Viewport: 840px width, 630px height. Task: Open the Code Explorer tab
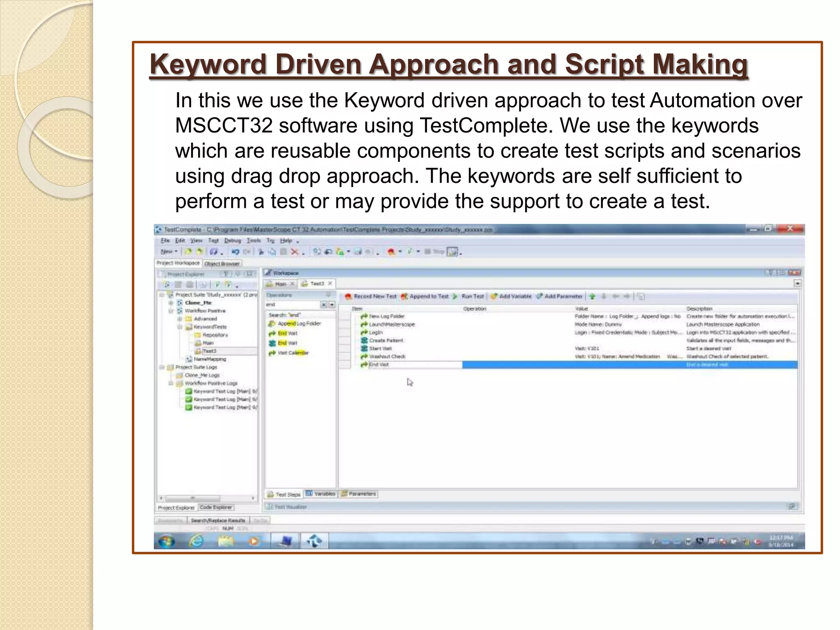[216, 508]
